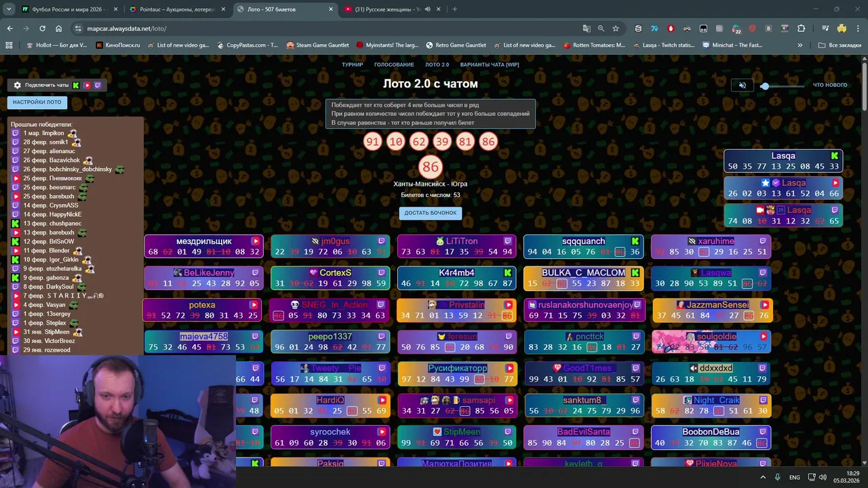Click the taskbar microphone icon
Image resolution: width=868 pixels, height=488 pixels.
pyautogui.click(x=778, y=477)
